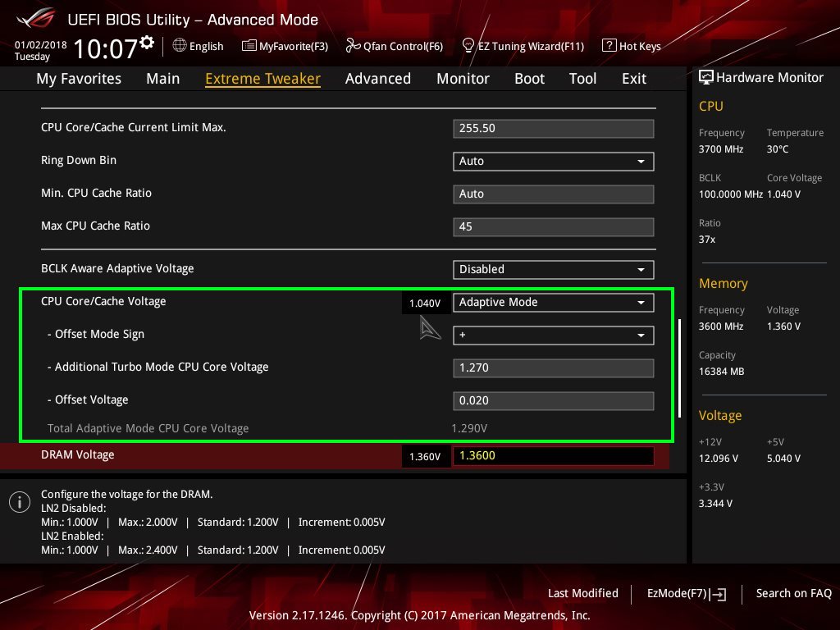Click the Memory section heading
Image resolution: width=840 pixels, height=630 pixels.
[x=724, y=283]
